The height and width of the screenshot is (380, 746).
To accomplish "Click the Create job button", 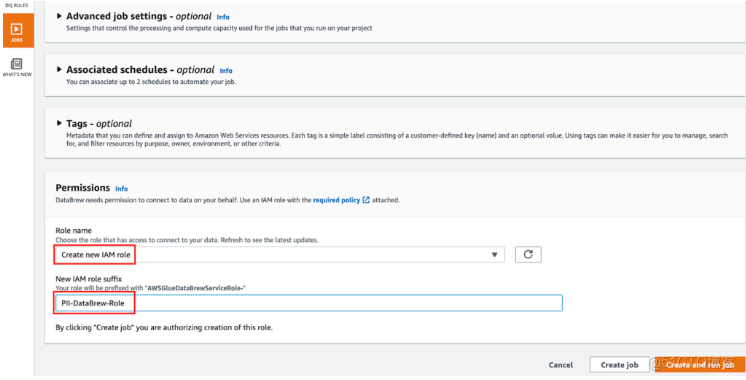I will [619, 365].
